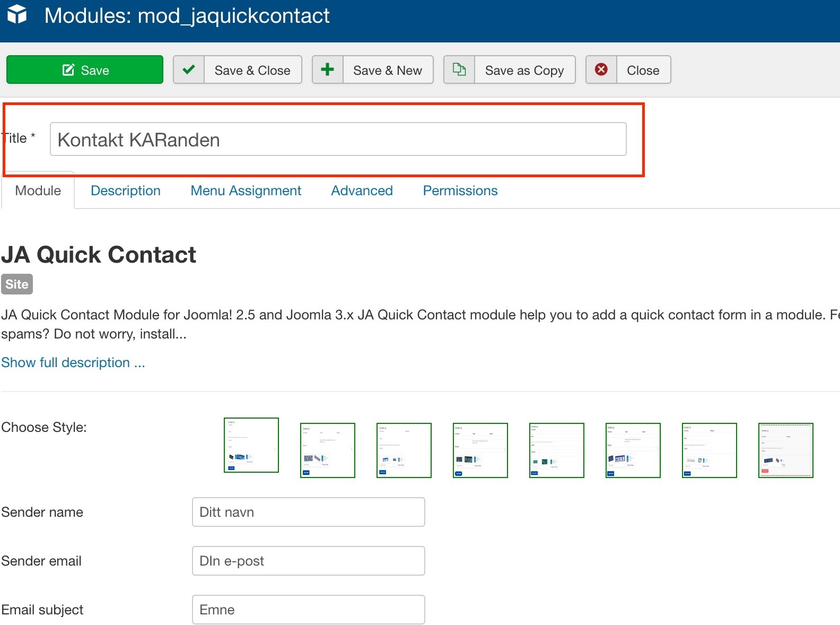Choose the second style thumbnail

click(x=328, y=450)
